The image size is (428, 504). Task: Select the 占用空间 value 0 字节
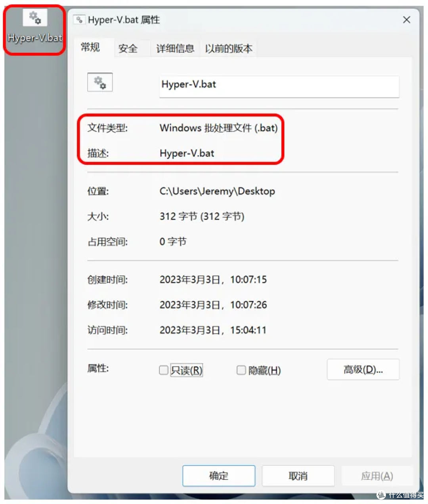173,242
